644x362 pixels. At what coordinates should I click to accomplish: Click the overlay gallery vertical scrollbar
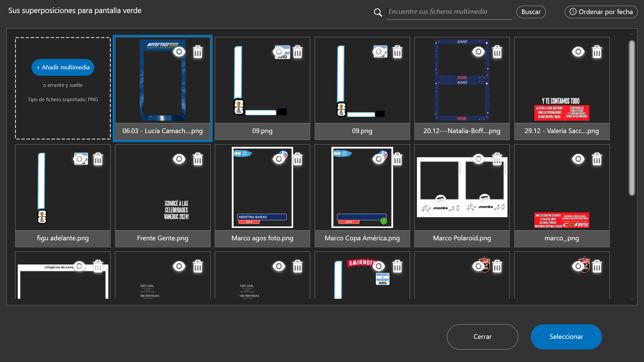[632, 118]
